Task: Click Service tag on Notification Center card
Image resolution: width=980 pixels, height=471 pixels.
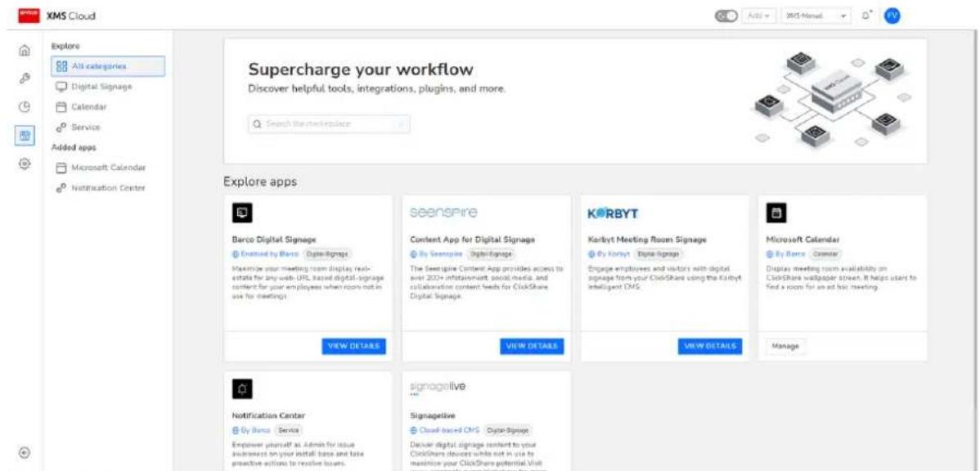Action: 290,430
